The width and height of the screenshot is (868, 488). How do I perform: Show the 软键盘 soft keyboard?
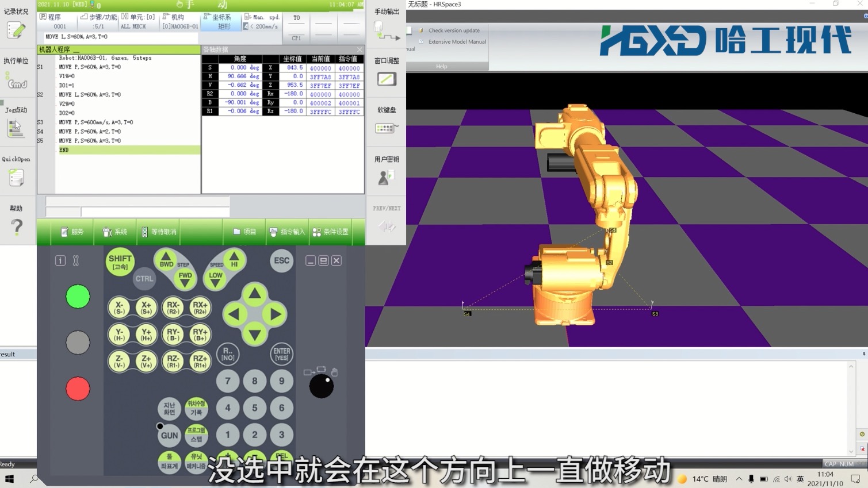pyautogui.click(x=387, y=128)
